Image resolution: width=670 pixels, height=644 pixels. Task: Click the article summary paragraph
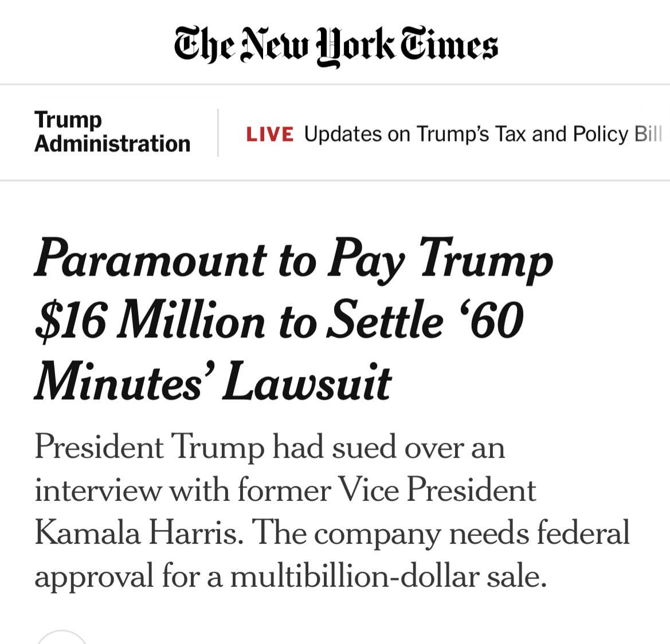click(x=332, y=511)
